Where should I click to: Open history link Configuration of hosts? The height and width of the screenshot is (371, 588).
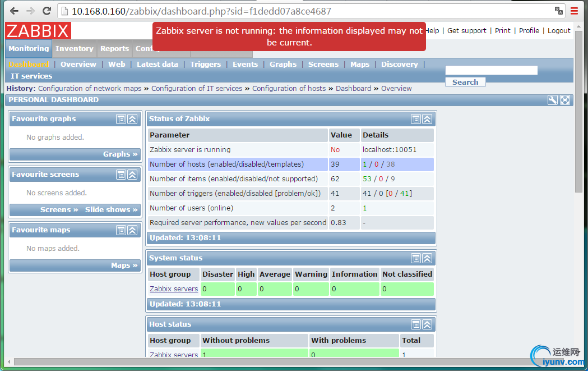289,89
